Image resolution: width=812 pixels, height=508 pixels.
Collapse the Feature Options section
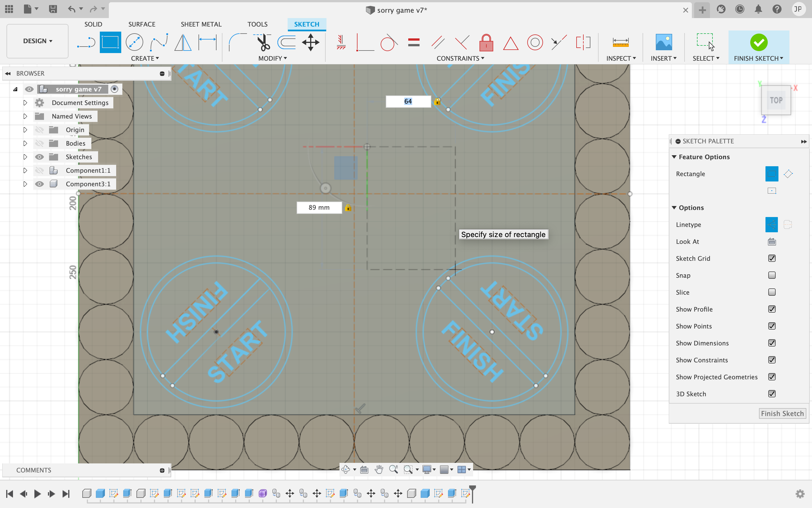(x=674, y=157)
